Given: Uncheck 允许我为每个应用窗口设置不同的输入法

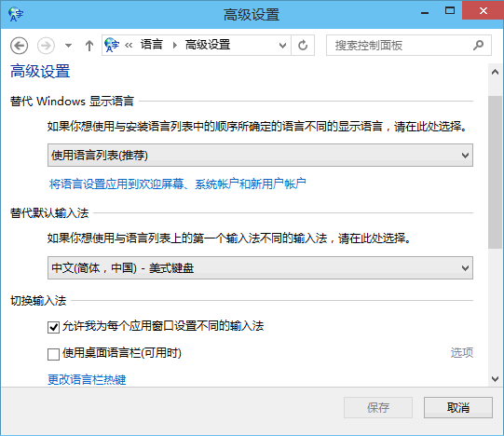Looking at the screenshot, I should [x=53, y=327].
